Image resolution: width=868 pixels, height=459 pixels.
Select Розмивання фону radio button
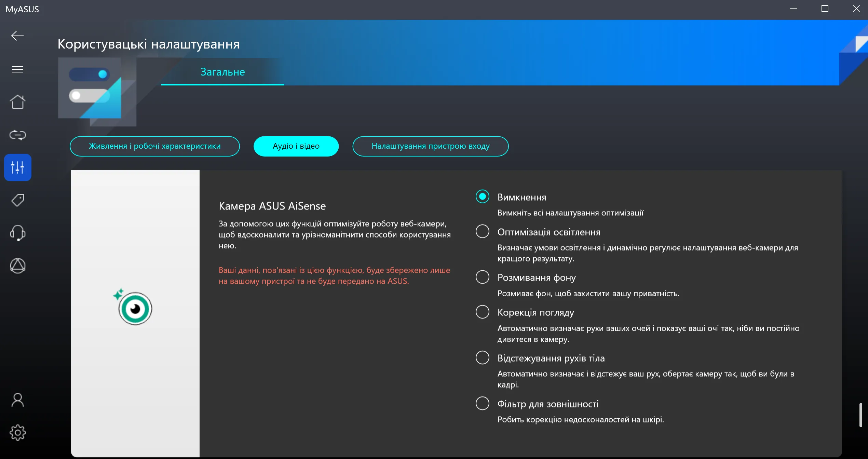[x=482, y=277]
